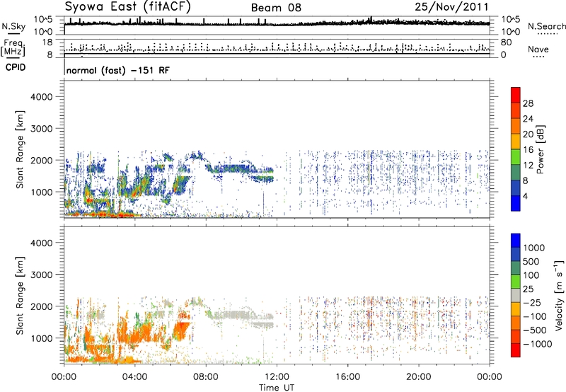Click the 'N.Sky' legend label
This screenshot has width=566, height=392.
coord(13,26)
